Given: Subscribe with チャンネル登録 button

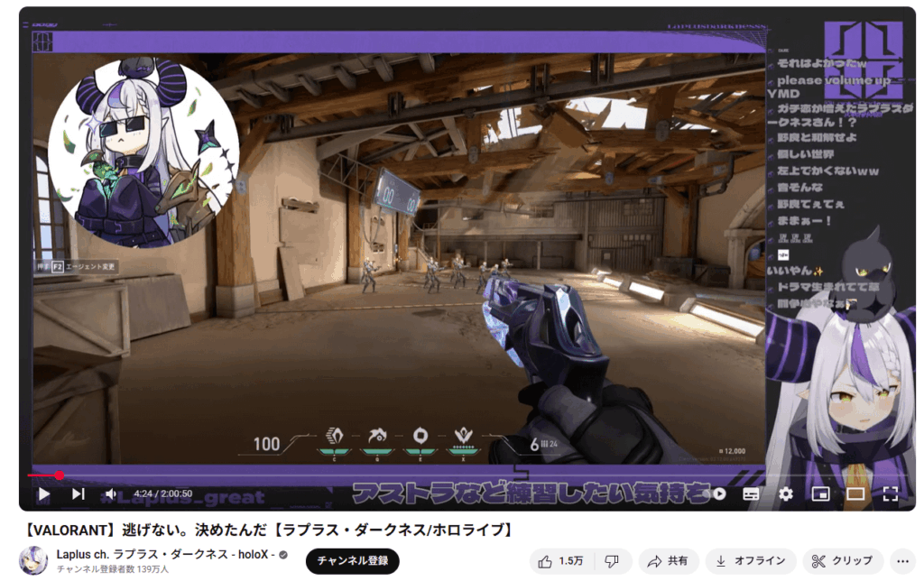Looking at the screenshot, I should 353,561.
